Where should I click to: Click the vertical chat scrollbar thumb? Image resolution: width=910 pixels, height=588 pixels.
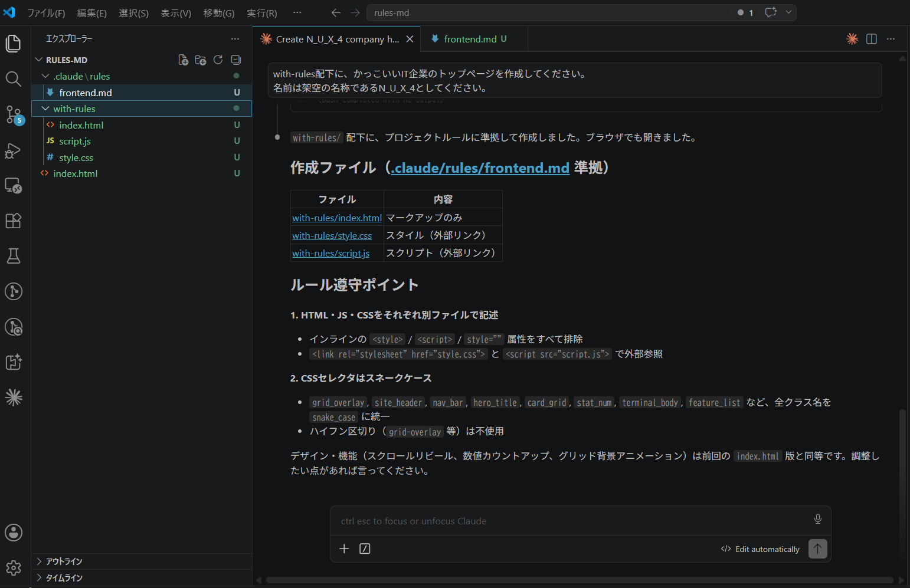click(902, 484)
